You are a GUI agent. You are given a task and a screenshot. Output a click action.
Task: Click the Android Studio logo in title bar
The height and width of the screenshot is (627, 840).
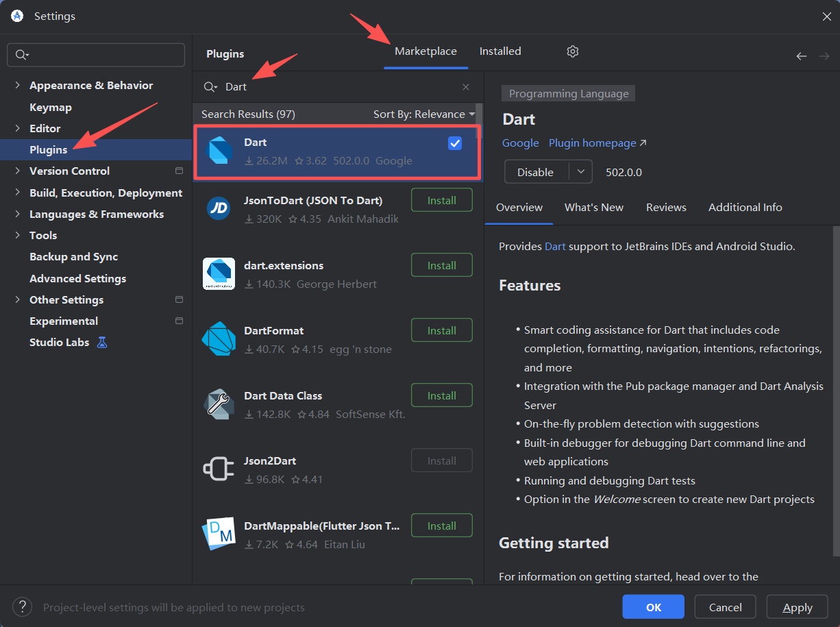click(17, 16)
